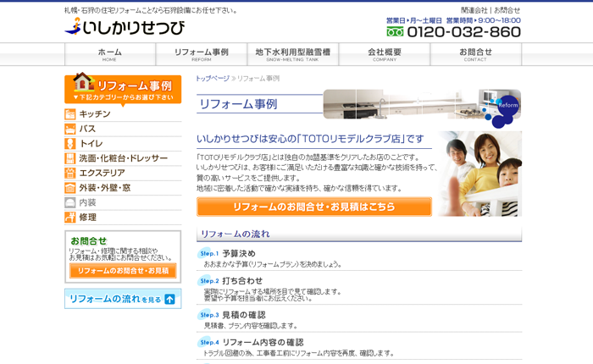Click the Step.2 badge icon

(208, 280)
